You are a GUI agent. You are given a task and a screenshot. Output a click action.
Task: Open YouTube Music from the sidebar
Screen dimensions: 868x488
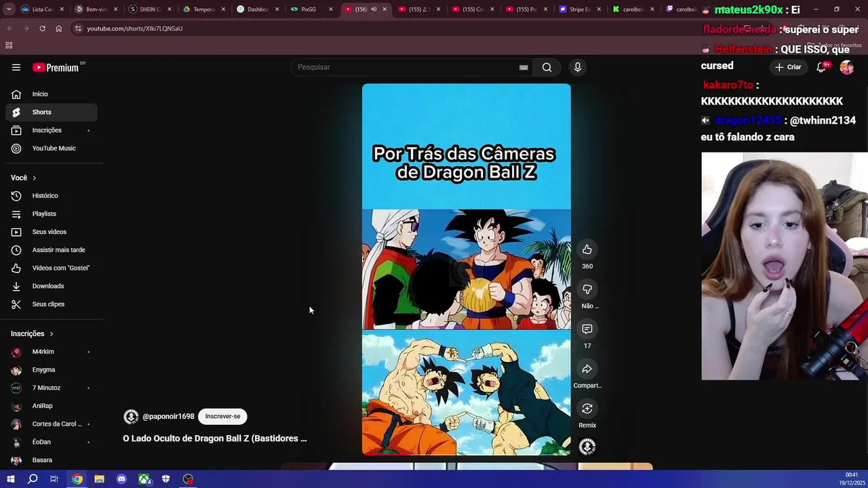click(52, 148)
